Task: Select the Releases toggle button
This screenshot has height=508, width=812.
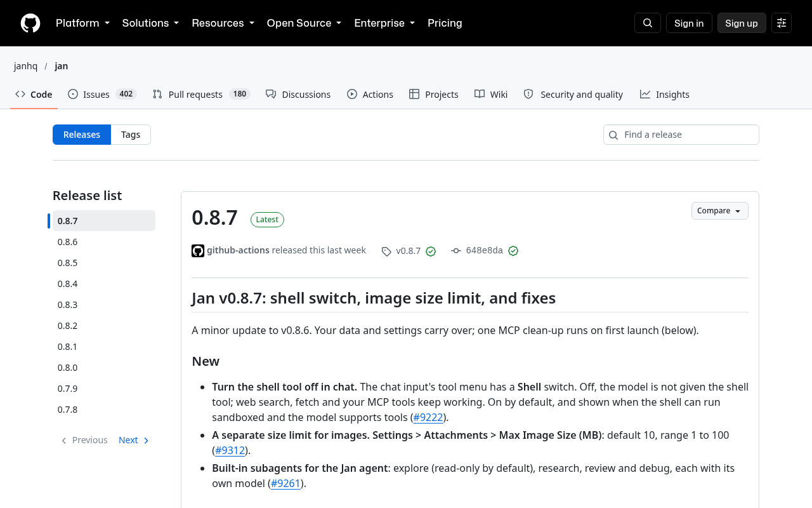Action: pyautogui.click(x=82, y=135)
